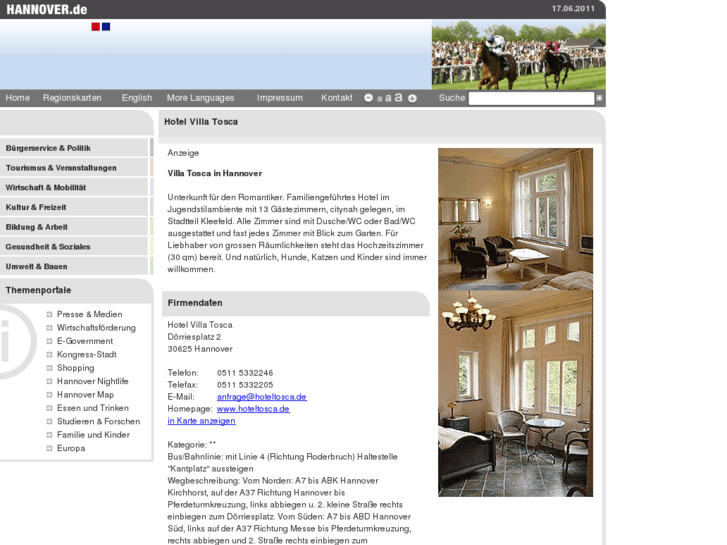Open Studieren & Forschen portal link
Image resolution: width=727 pixels, height=545 pixels.
98,422
